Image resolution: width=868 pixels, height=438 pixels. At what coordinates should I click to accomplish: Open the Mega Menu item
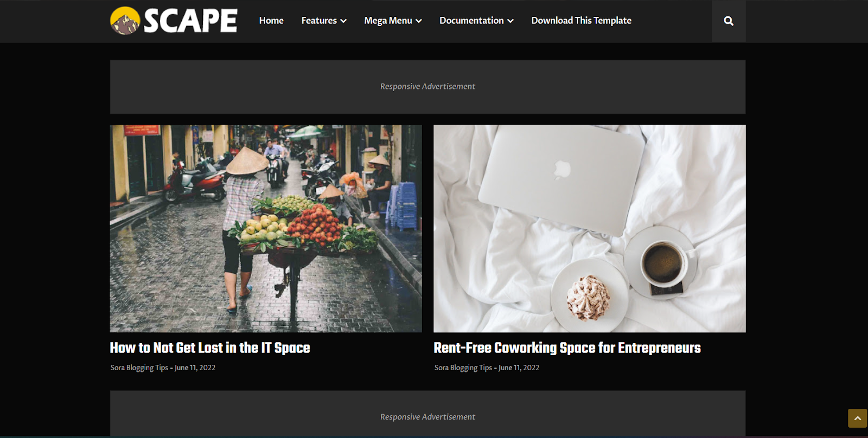(388, 21)
